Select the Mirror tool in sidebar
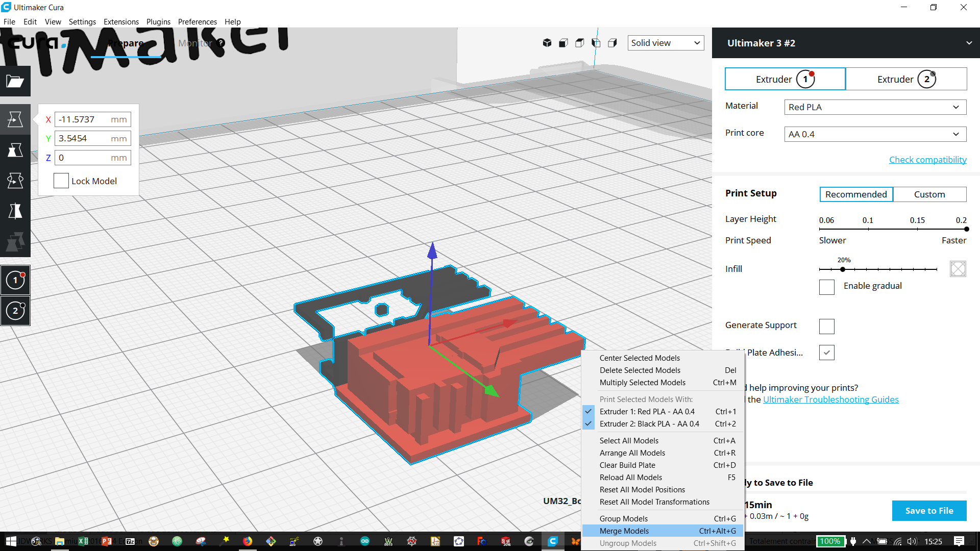The height and width of the screenshot is (551, 980). [15, 211]
